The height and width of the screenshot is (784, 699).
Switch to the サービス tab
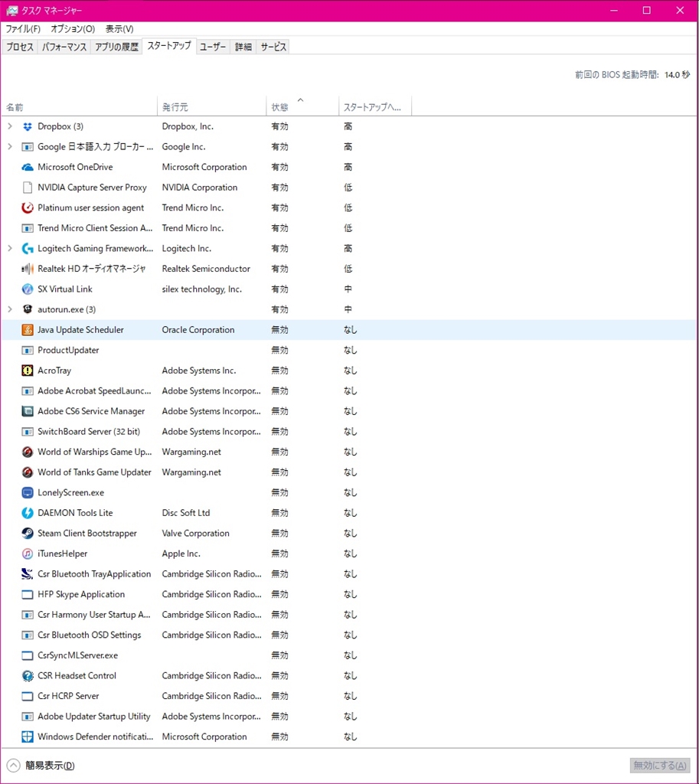273,47
